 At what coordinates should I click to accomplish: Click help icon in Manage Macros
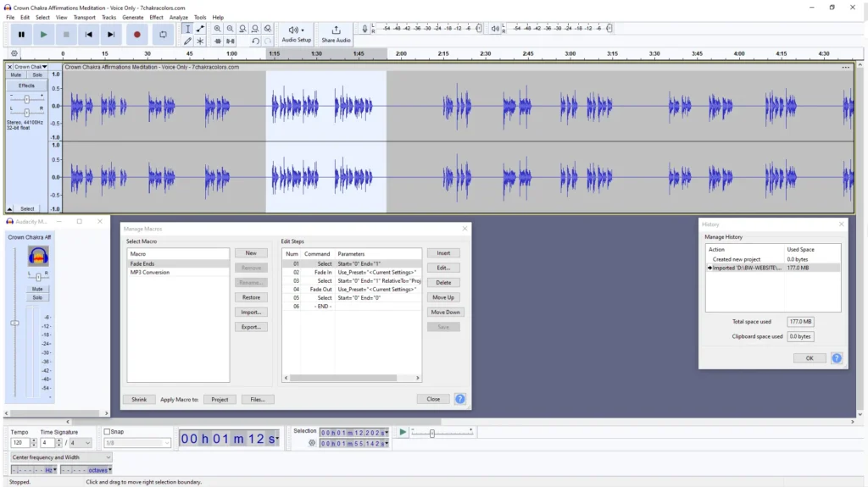click(x=460, y=399)
